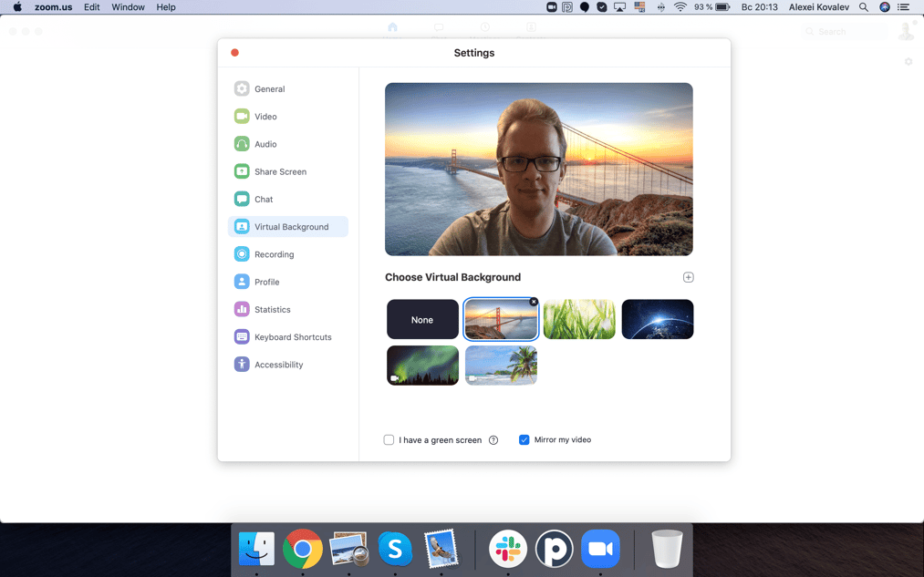Open the Window menu
The width and height of the screenshot is (924, 577).
(x=128, y=7)
